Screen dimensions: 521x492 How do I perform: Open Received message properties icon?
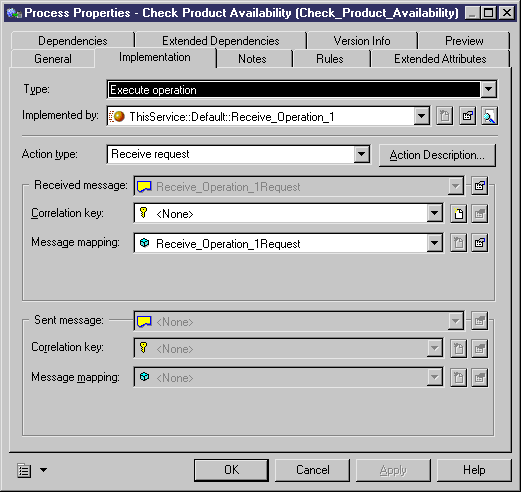pos(480,186)
